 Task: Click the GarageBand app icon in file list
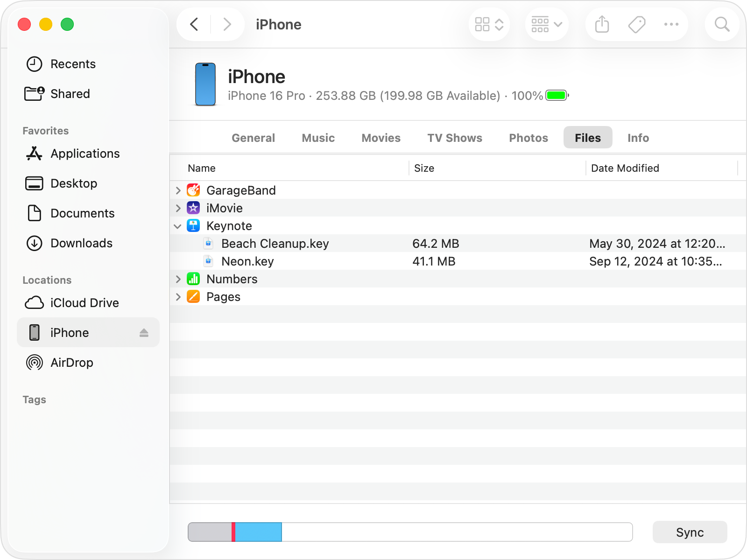[x=193, y=190]
